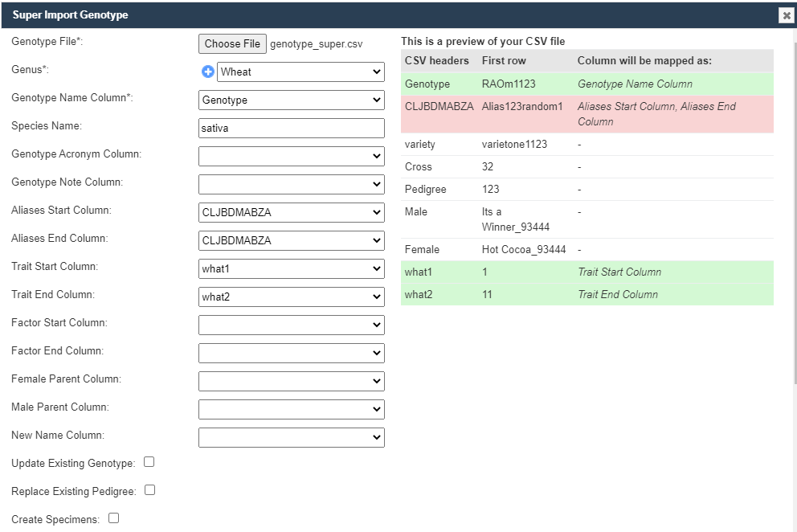Expand the New Name Column dropdown
Screen dimensions: 797x532
(x=291, y=437)
